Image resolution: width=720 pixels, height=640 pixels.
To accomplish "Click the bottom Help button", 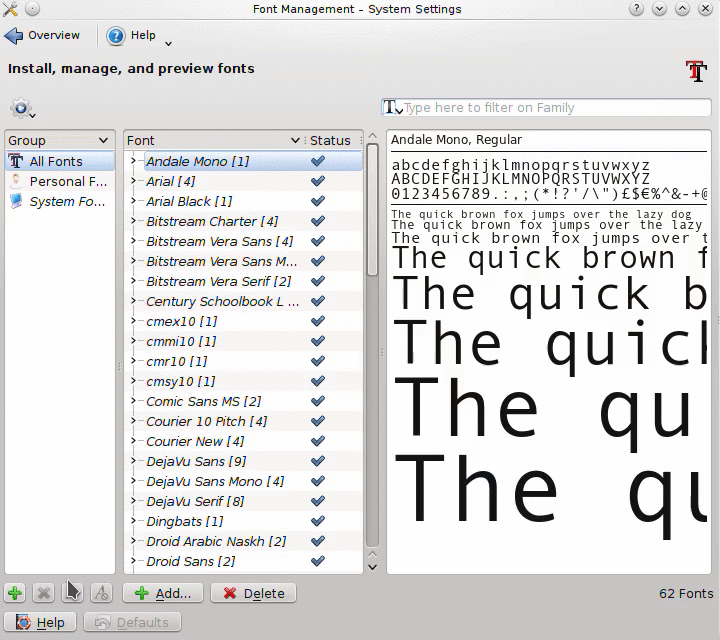I will pyautogui.click(x=39, y=623).
